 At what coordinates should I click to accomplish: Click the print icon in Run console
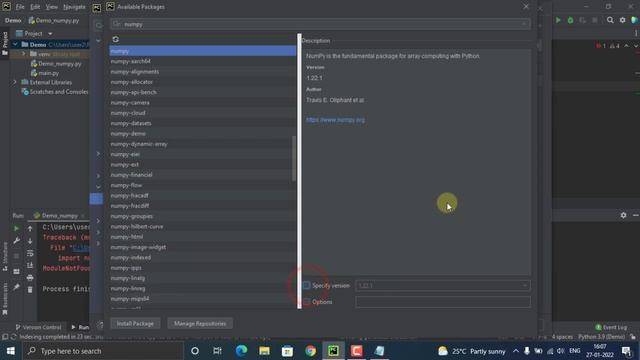click(30, 278)
